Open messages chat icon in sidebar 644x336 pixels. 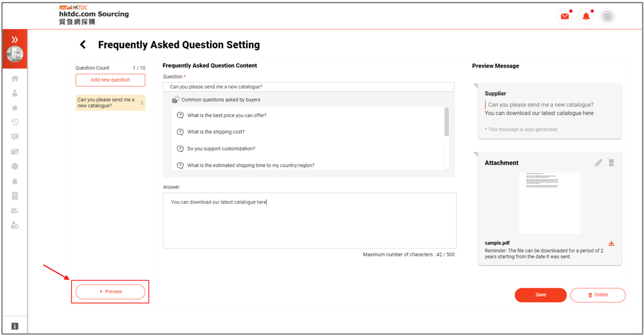[15, 137]
